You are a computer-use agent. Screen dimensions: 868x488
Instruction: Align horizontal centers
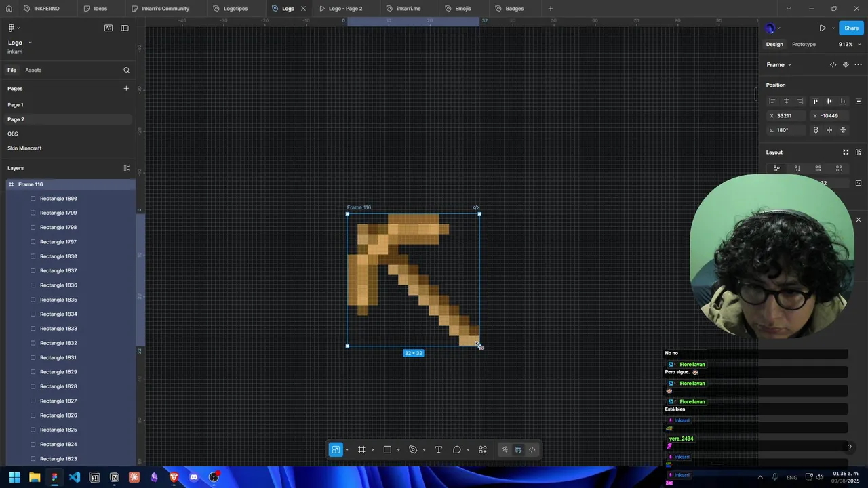point(786,101)
